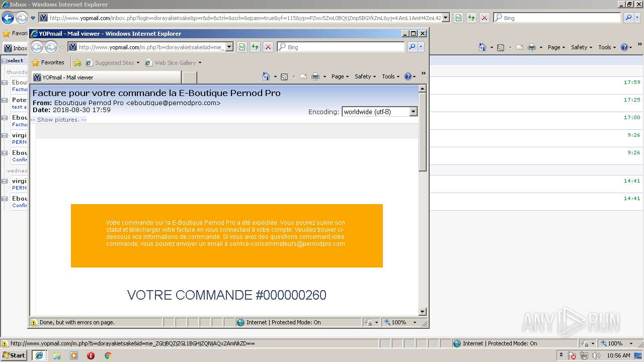Viewport: 644px width, 362px height.
Task: Open Windows Media Player from the taskbar
Action: click(74, 355)
